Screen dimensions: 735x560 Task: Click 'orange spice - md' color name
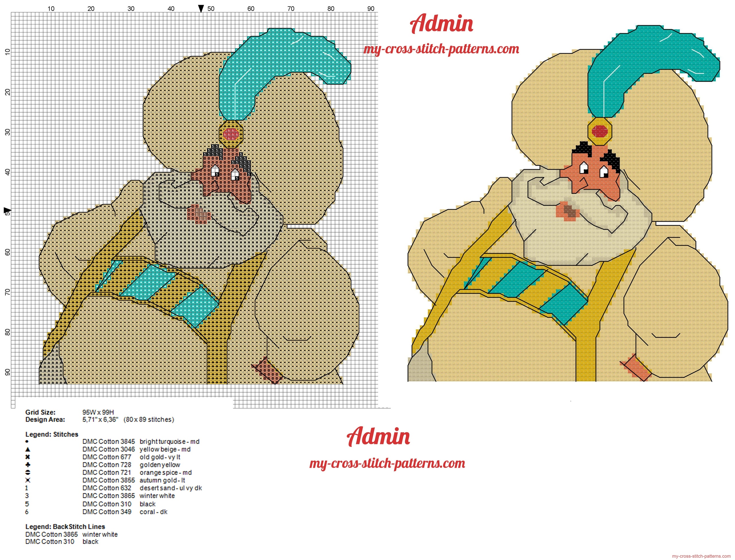coord(166,473)
